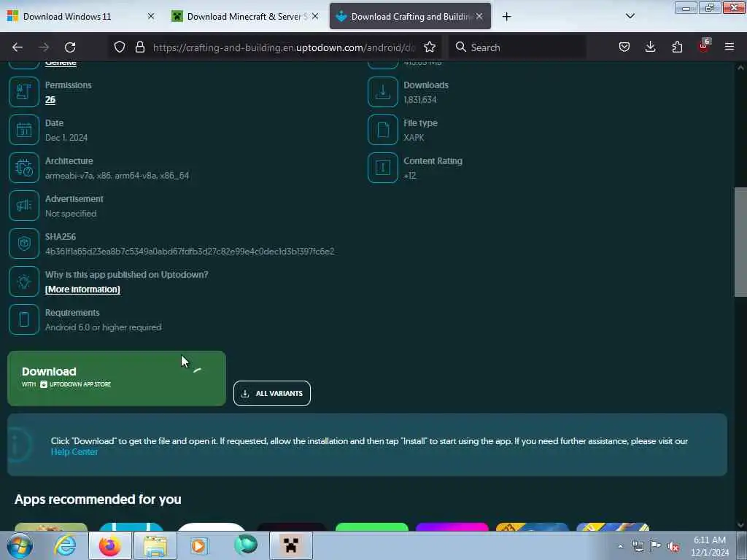Click the SHA256 shield icon
Image resolution: width=747 pixels, height=560 pixels.
coord(24,244)
